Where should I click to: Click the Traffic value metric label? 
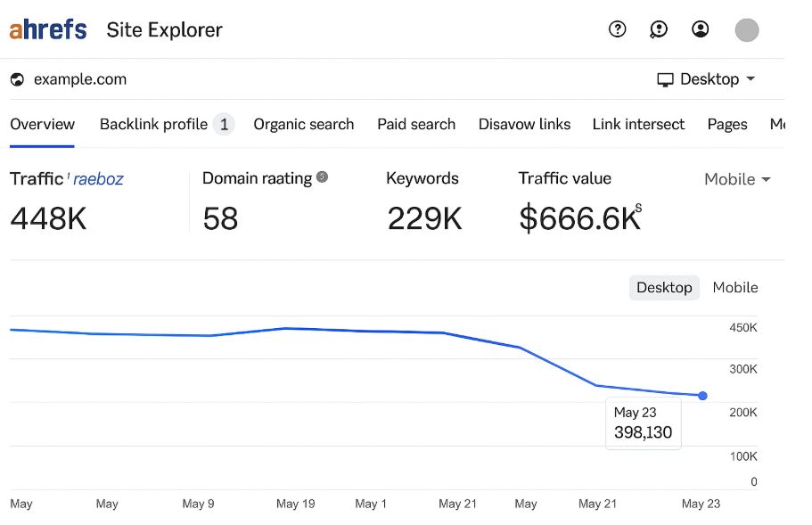(564, 178)
